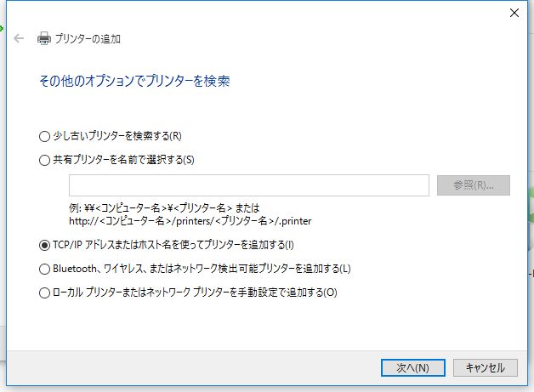534x392 pixels.
Task: Pick the Bluetooth、ワイヤレス printer option
Action: tap(45, 269)
